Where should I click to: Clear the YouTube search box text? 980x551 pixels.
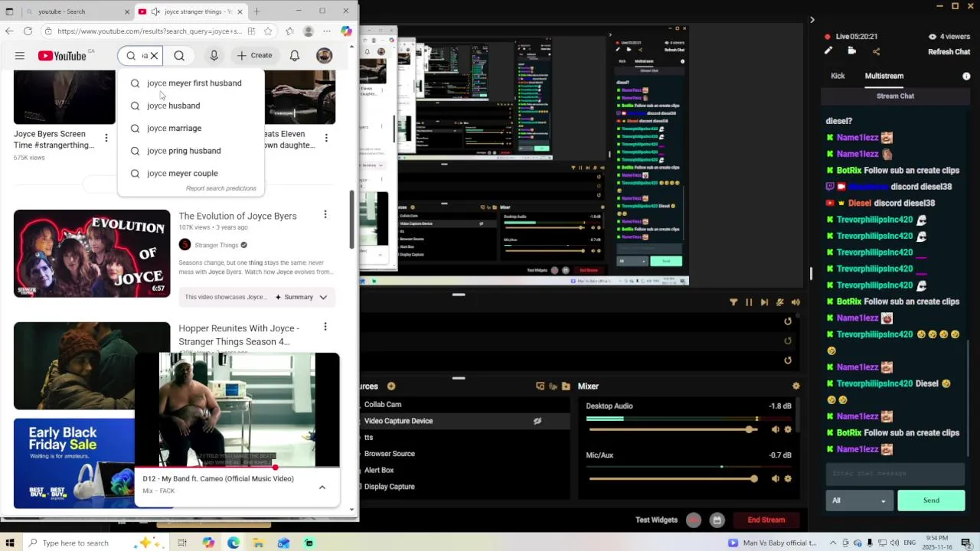pos(154,56)
